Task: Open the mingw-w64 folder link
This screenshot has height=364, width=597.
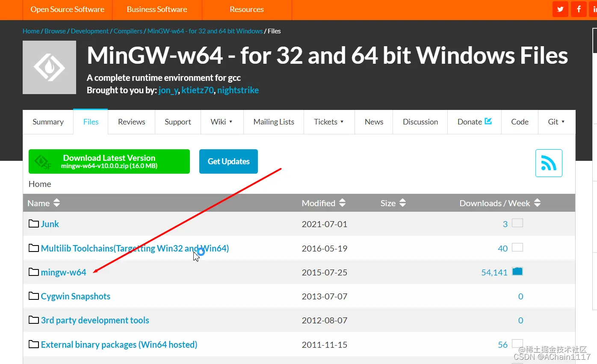Action: click(x=63, y=272)
